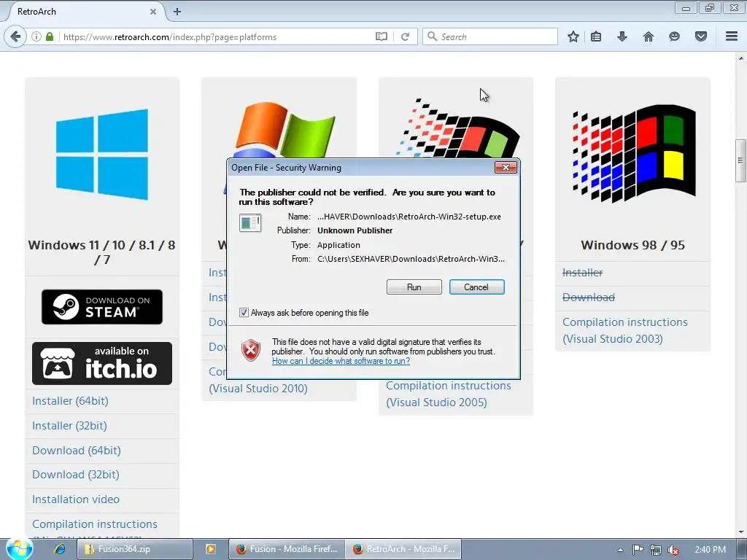Open Installer (64bit) link
747x560 pixels.
tap(70, 401)
